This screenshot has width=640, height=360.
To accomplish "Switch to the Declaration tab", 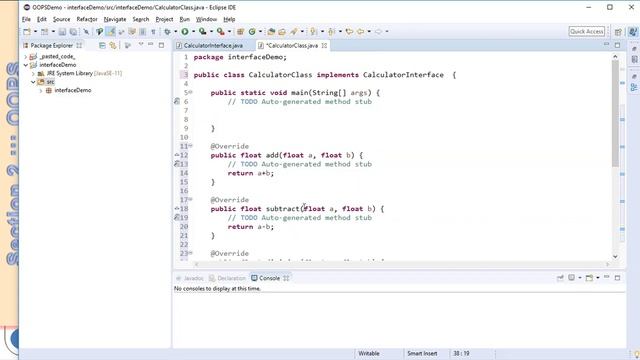I will [227, 278].
